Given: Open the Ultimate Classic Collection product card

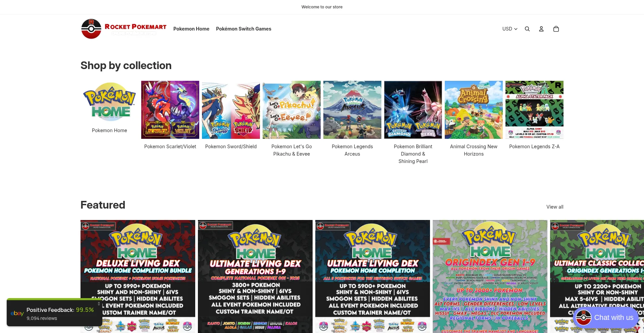Looking at the screenshot, I should pos(597,276).
